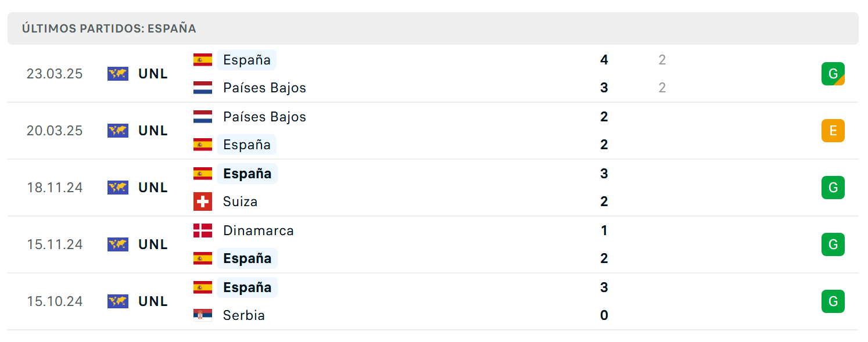Image resolution: width=868 pixels, height=342 pixels.
Task: Click the Denmark flag icon next to Dinamarca
Action: pyautogui.click(x=203, y=231)
